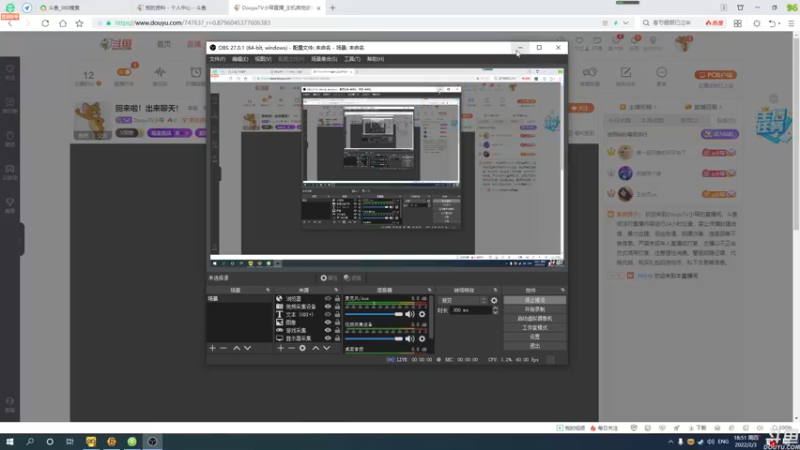Enable Studio Mode in OBS controls
The width and height of the screenshot is (800, 450).
click(x=535, y=328)
